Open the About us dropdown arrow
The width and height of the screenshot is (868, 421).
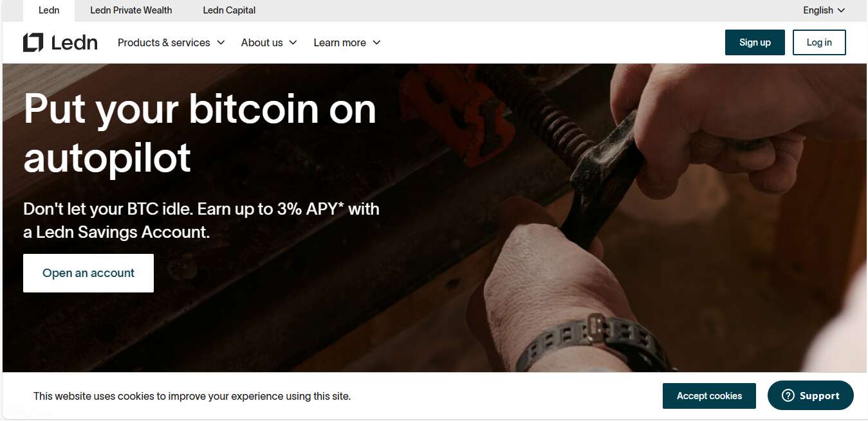pos(293,42)
